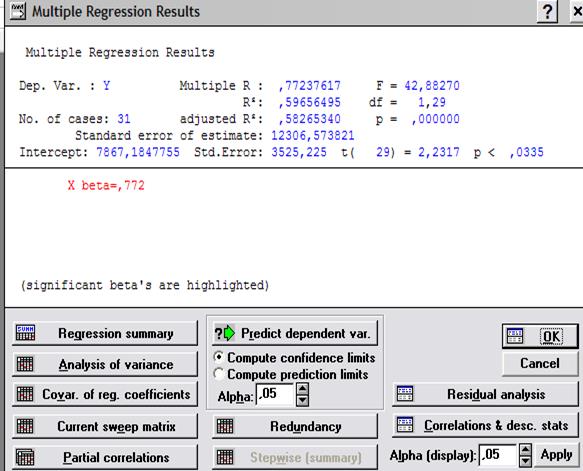
Task: Click the Analysis of variance grid icon
Action: [25, 364]
